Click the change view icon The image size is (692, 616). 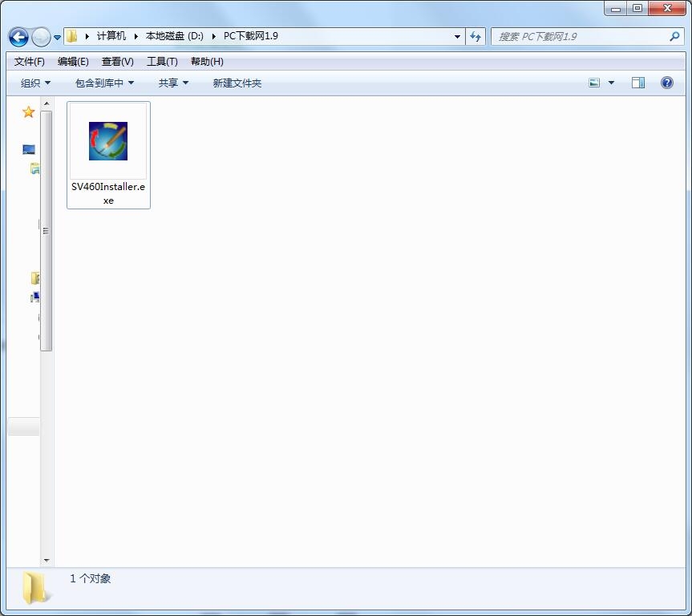[x=594, y=83]
